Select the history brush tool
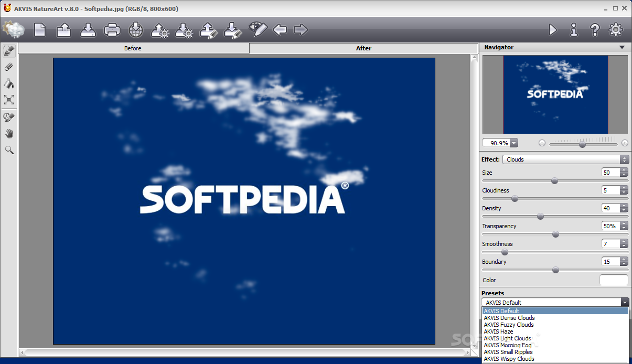 (9, 117)
